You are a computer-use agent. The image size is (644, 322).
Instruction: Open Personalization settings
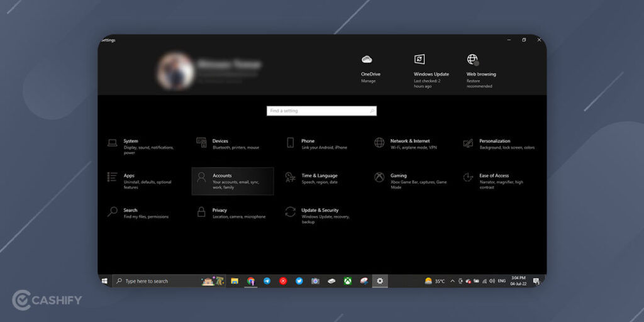coord(499,144)
